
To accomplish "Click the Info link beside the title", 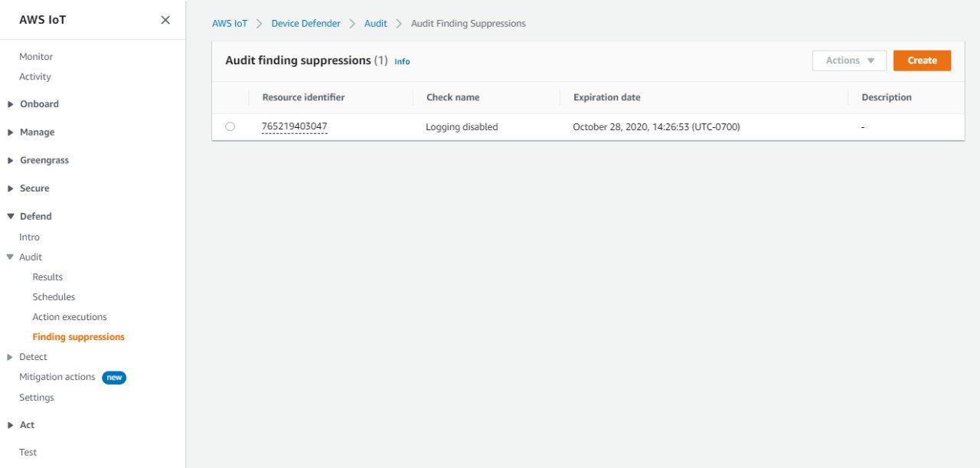I will coord(402,61).
